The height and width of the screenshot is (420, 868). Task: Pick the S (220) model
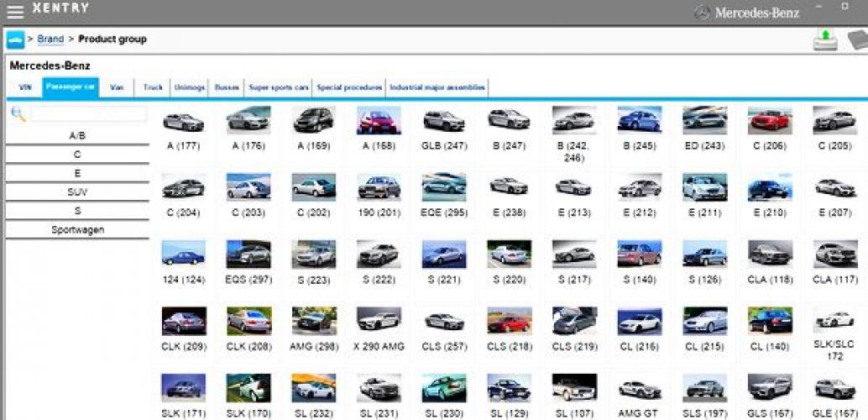coord(510,255)
